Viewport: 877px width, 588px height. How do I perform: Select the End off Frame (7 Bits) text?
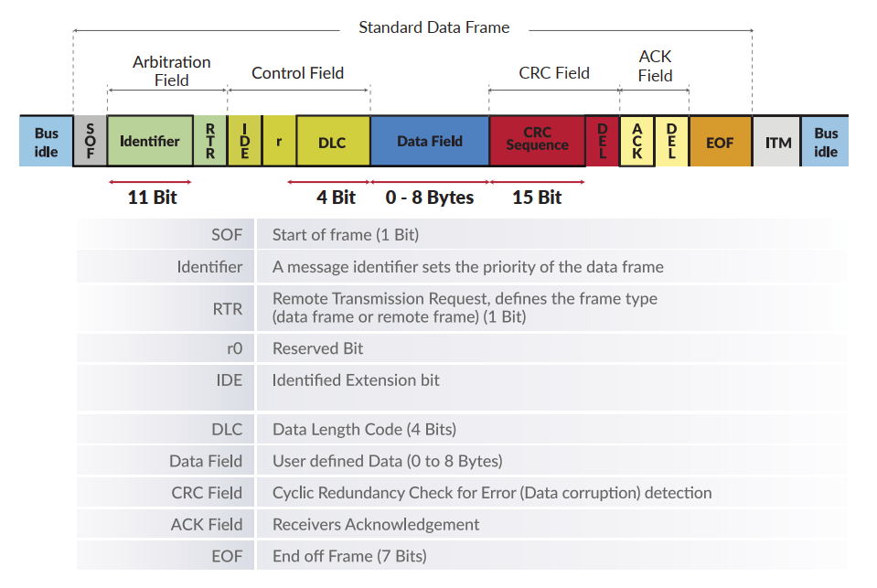tap(349, 556)
